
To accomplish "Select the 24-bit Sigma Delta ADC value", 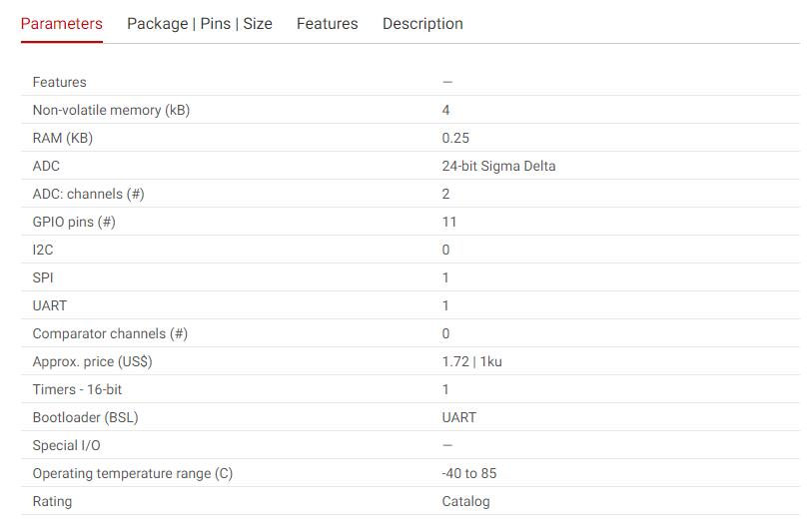I will (x=498, y=166).
